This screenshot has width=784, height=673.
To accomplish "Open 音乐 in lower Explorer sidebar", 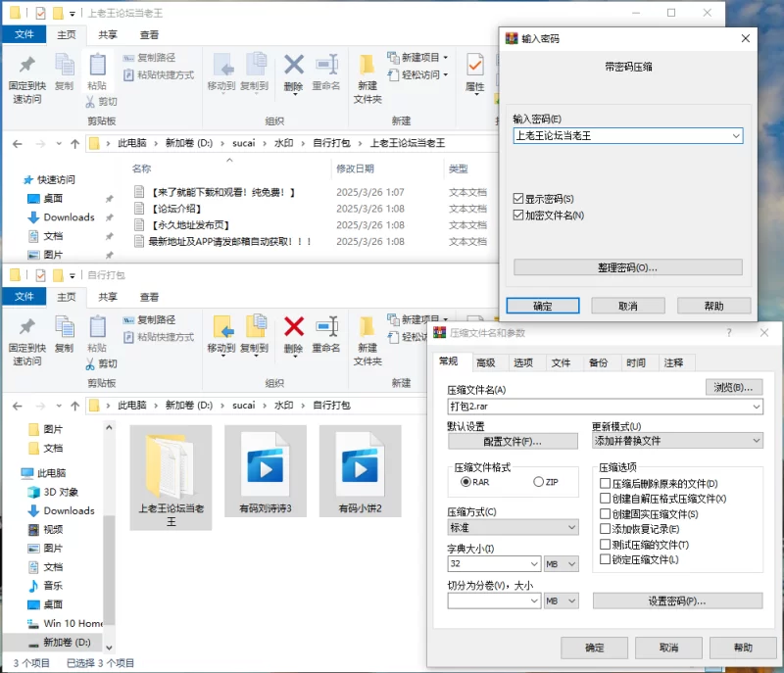I will [x=46, y=586].
